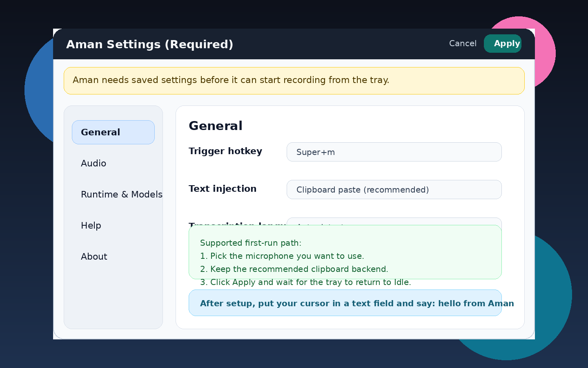Open the About section

coord(94,256)
